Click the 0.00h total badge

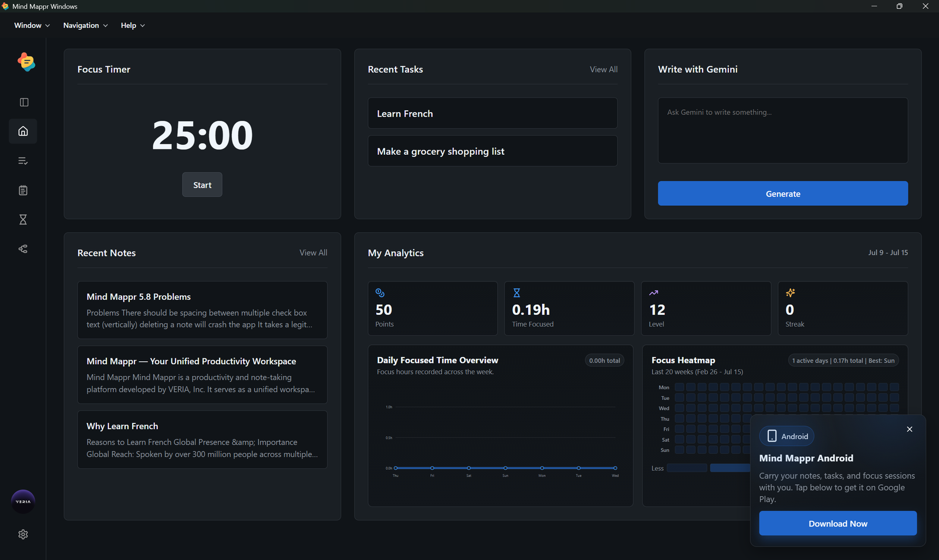coord(604,361)
